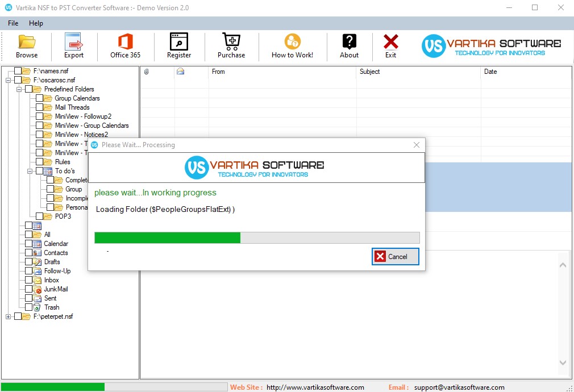Click the Browse folder icon
The width and height of the screenshot is (574, 392).
pyautogui.click(x=27, y=41)
